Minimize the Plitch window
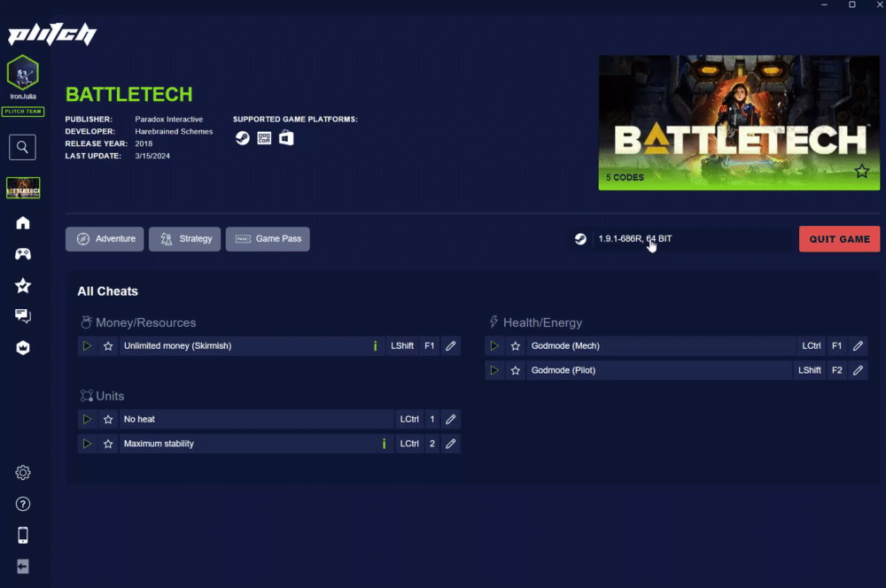The width and height of the screenshot is (886, 588). (824, 4)
